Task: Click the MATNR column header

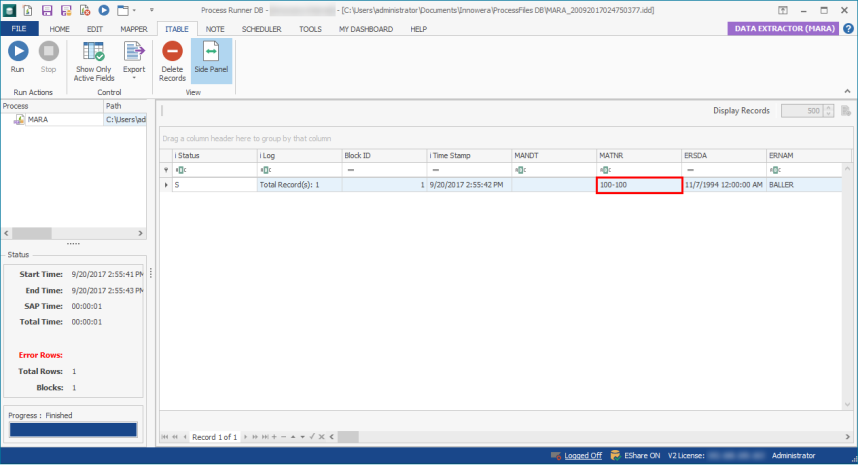Action: (x=639, y=155)
